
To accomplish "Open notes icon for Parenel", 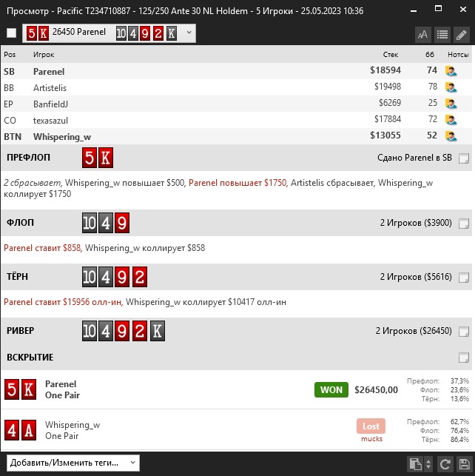I will tap(451, 71).
